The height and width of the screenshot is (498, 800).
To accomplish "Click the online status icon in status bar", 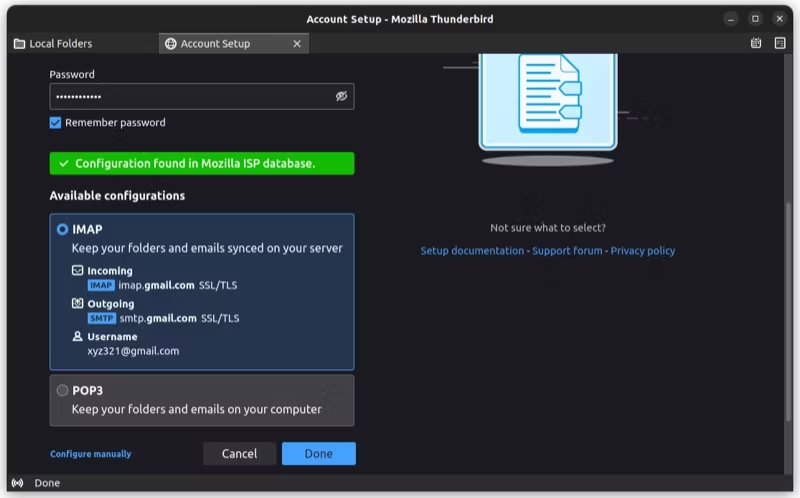I will point(17,483).
